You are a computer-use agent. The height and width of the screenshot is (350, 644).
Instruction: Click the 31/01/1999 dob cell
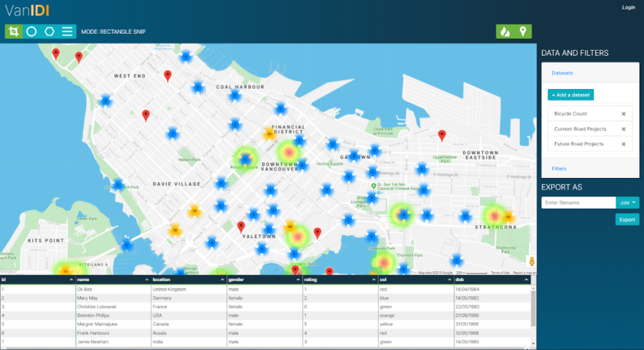[x=492, y=324]
